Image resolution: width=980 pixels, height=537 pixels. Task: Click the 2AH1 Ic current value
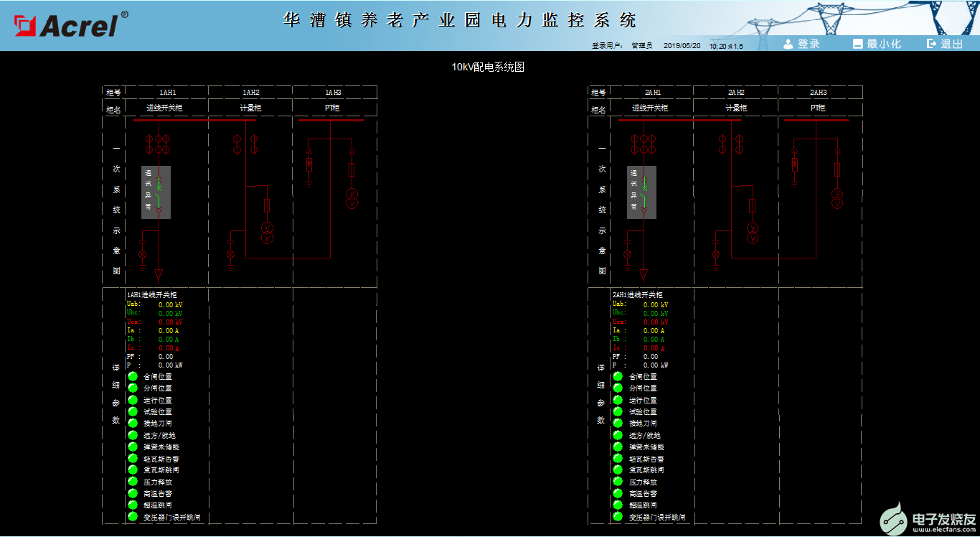point(654,347)
